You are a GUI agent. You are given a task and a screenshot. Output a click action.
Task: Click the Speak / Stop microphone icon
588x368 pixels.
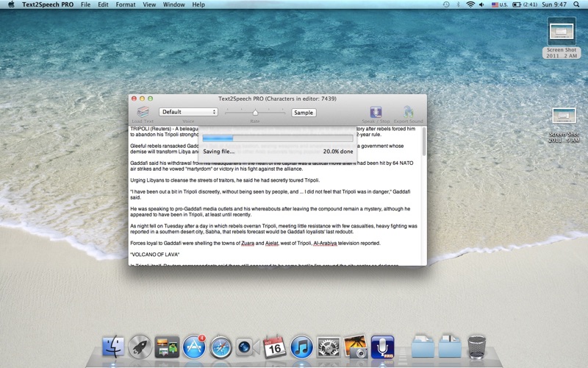[x=376, y=112]
